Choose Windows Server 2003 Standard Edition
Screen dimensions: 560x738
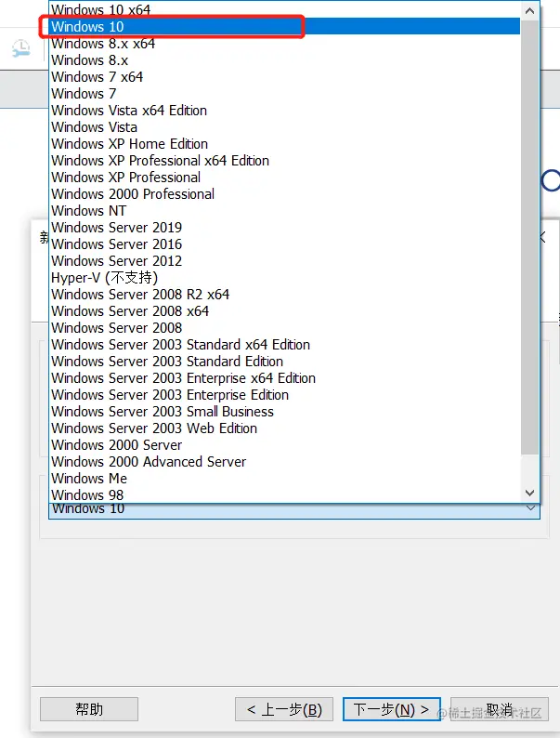coord(284,361)
